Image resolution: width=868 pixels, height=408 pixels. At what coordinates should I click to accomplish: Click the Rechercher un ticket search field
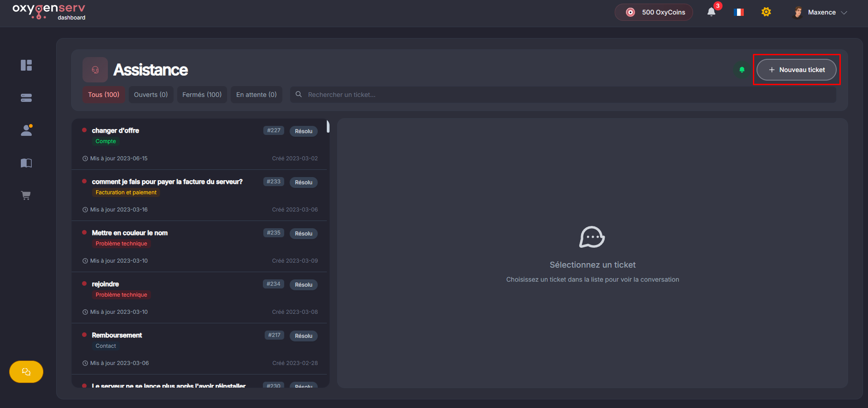tap(562, 95)
